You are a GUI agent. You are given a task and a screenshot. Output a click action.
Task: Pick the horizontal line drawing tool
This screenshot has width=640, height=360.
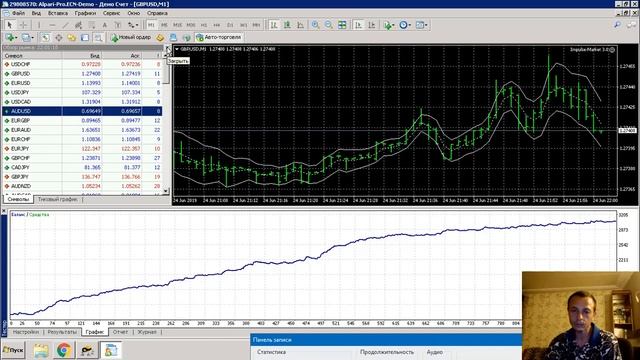52,25
